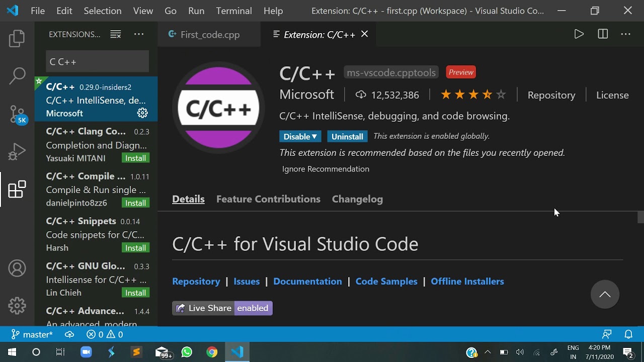Install C/C++ Compile Run extension
This screenshot has height=362, width=644.
click(135, 203)
